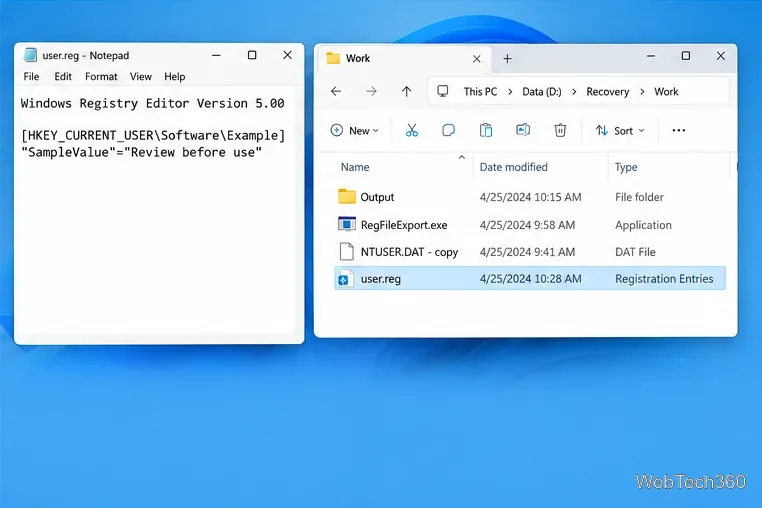
Task: Open the Format menu in Notepad
Action: pos(101,76)
